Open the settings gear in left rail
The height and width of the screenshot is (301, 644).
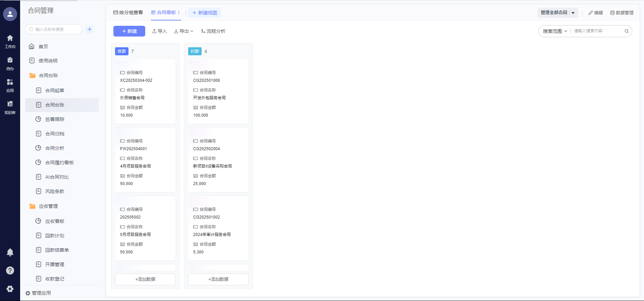click(10, 289)
